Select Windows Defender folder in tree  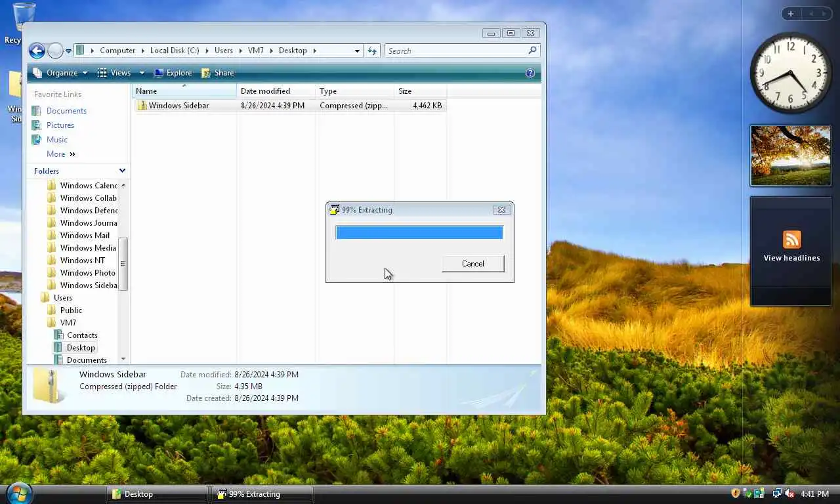pos(89,211)
